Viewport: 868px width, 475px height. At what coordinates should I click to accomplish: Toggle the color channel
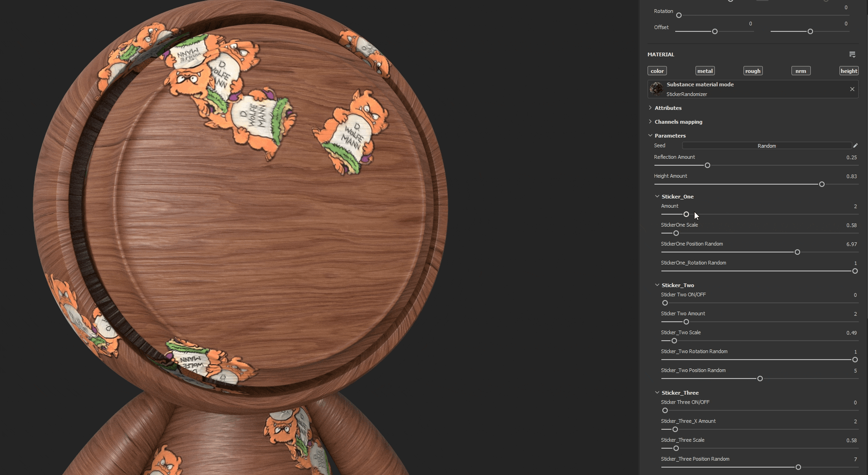tap(657, 71)
